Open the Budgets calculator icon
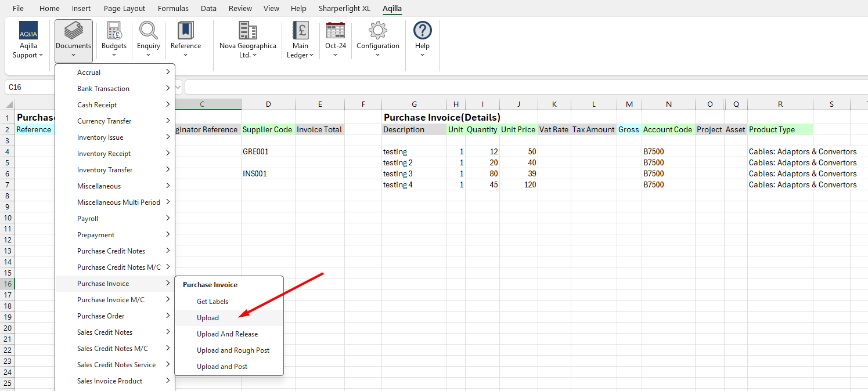 114,31
